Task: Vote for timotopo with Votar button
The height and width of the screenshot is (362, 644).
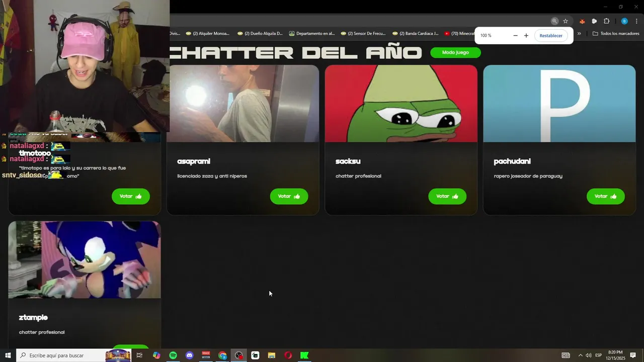Action: point(130,196)
